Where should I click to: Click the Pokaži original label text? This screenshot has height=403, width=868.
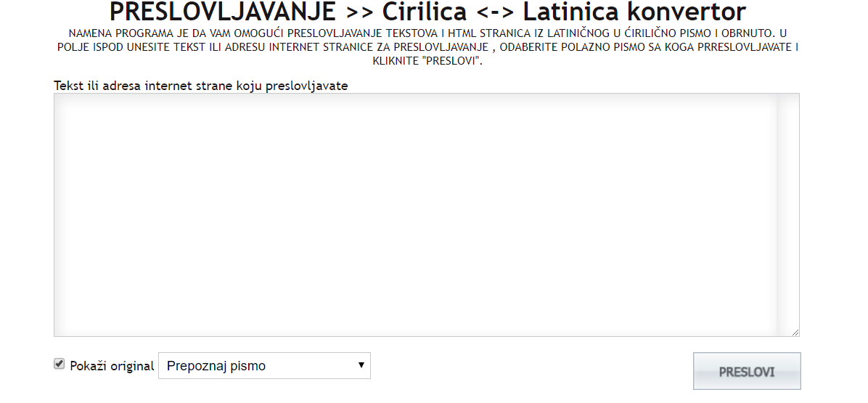tap(112, 366)
